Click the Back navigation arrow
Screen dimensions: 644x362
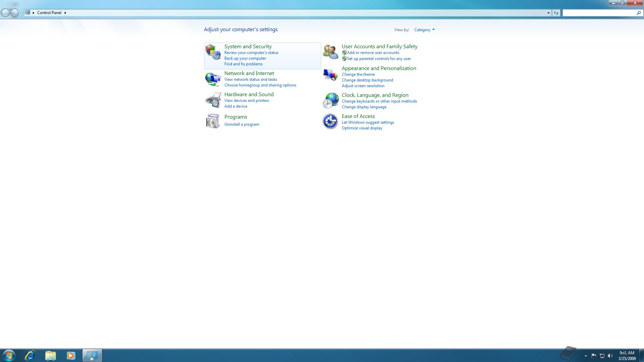(x=5, y=13)
